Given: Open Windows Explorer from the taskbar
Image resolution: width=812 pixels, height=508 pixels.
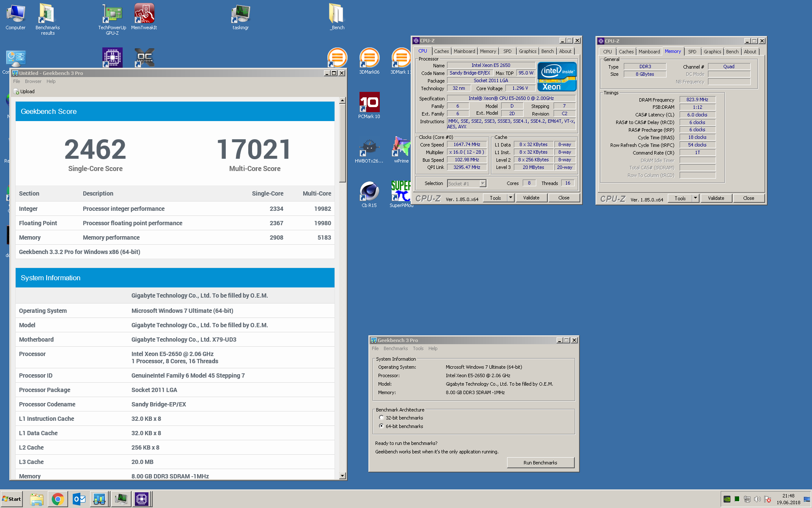Looking at the screenshot, I should 37,499.
